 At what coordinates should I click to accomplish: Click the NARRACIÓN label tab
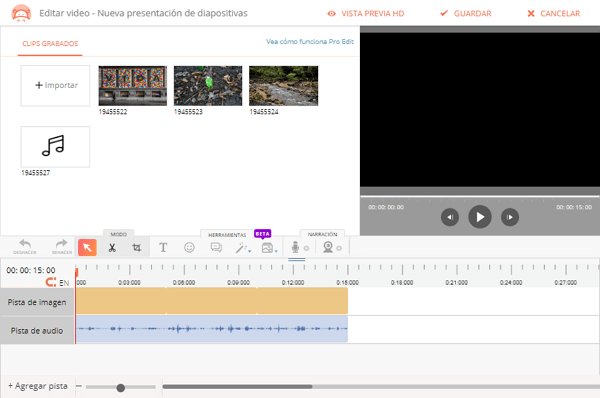pos(323,234)
